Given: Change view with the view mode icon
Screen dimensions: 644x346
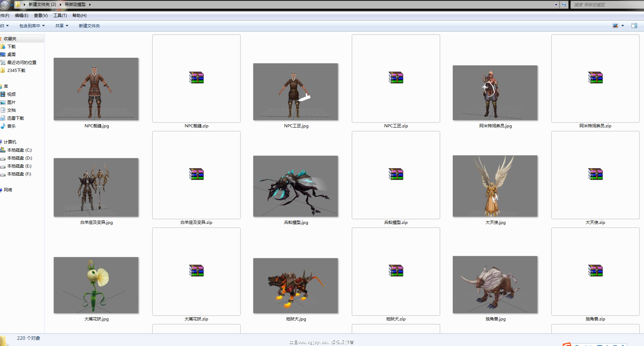Looking at the screenshot, I should pos(615,26).
